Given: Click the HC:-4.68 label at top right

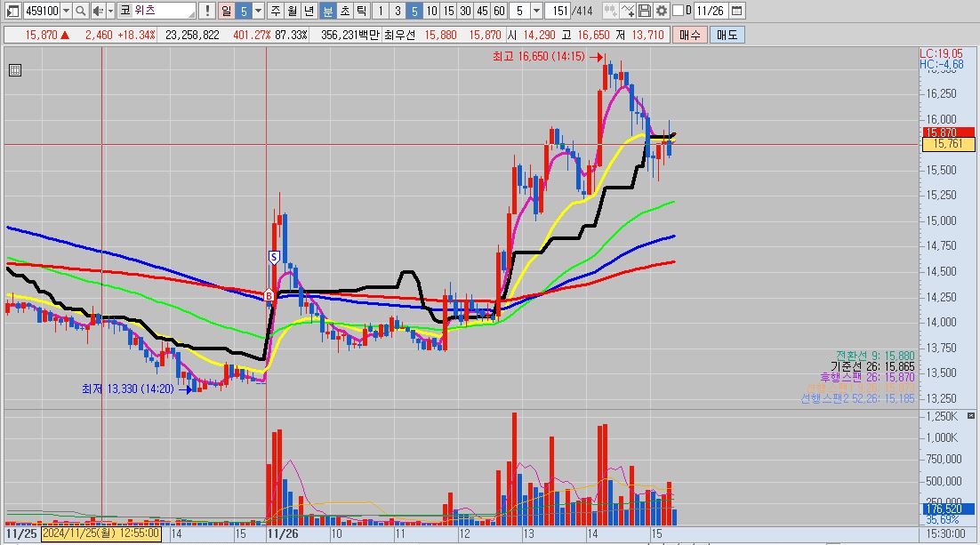Looking at the screenshot, I should (x=941, y=64).
